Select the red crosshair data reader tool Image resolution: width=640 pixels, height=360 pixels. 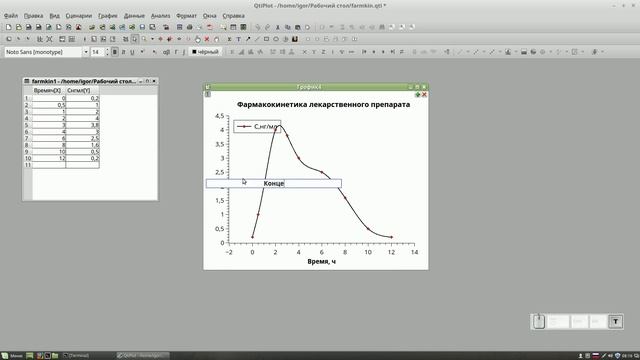[160, 39]
